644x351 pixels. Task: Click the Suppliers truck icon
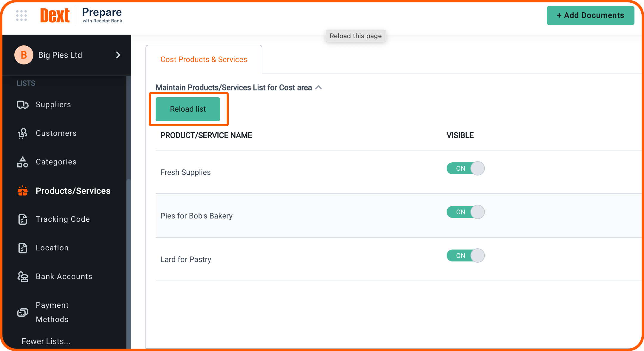23,105
